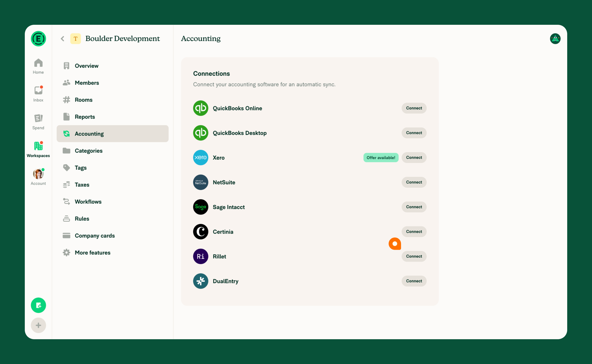Image resolution: width=592 pixels, height=364 pixels.
Task: Click the NetSuite logo
Action: [201, 182]
